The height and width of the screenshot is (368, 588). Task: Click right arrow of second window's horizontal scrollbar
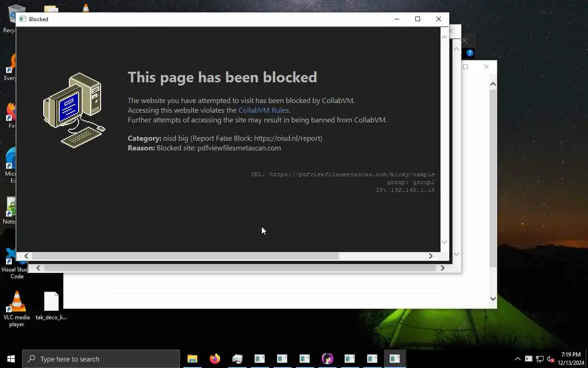tap(442, 268)
